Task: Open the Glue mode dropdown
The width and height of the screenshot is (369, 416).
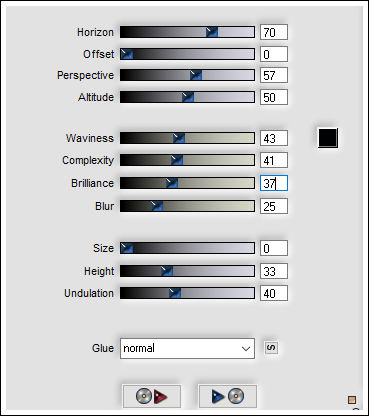Action: coord(187,349)
